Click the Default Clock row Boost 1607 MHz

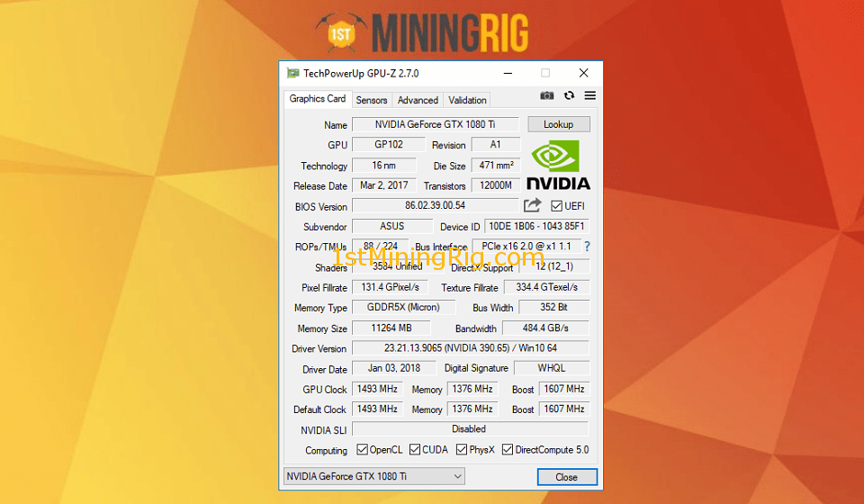click(564, 409)
